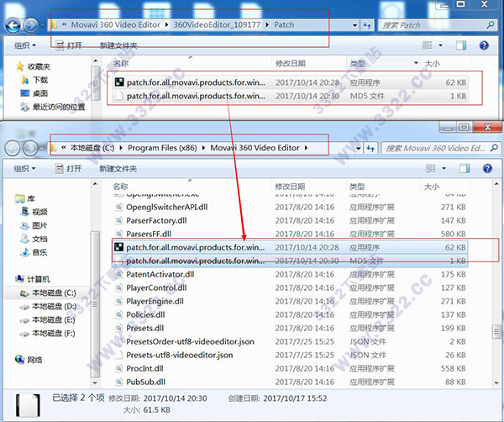Select 本地磁盘 (C:) in the sidebar
Viewport: 504px width, 422px height.
[x=48, y=293]
